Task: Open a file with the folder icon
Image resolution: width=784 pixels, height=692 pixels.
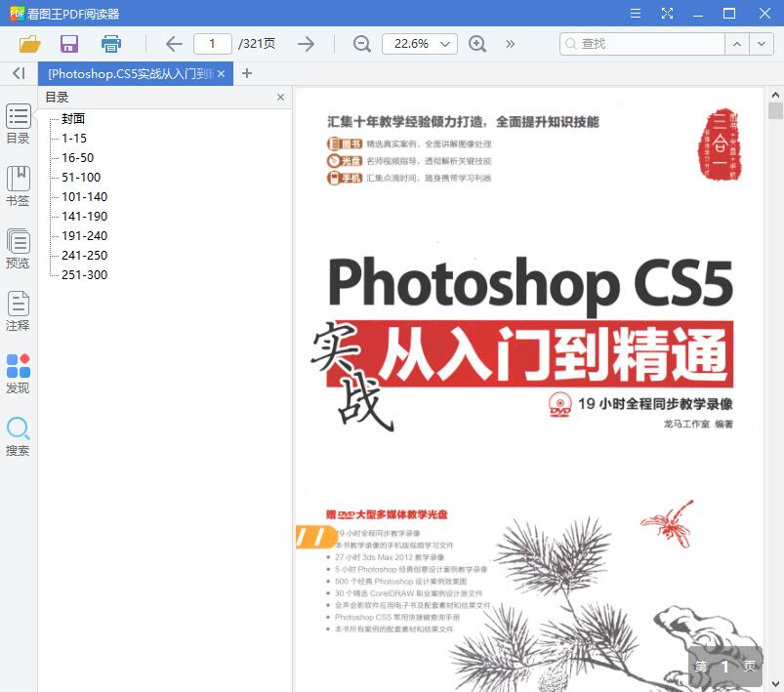Action: point(29,44)
